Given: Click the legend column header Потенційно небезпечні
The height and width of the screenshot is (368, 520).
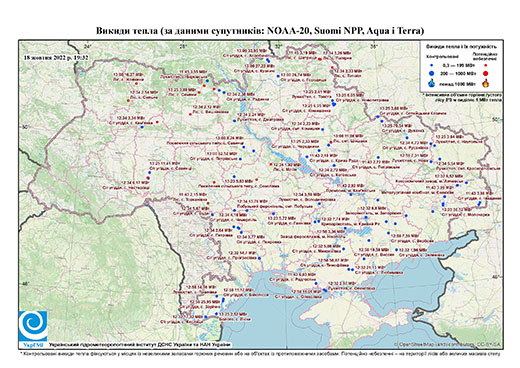Looking at the screenshot, I should click(x=485, y=57).
